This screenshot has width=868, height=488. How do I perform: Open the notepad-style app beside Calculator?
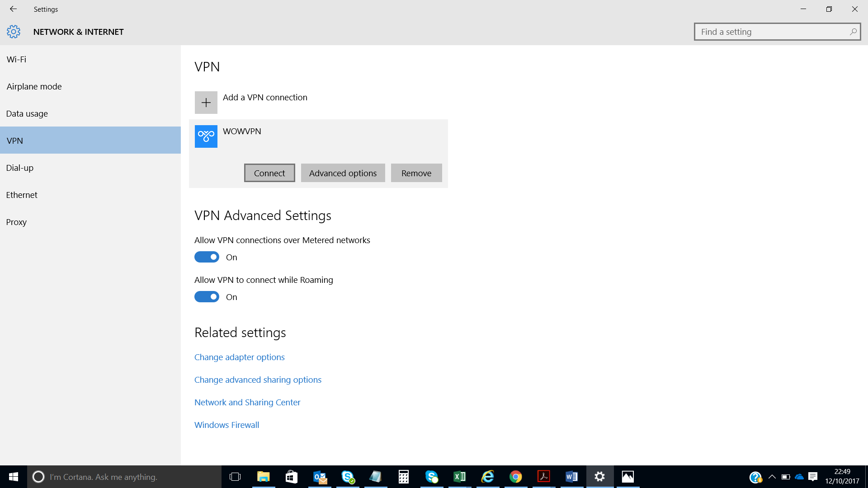pyautogui.click(x=375, y=477)
